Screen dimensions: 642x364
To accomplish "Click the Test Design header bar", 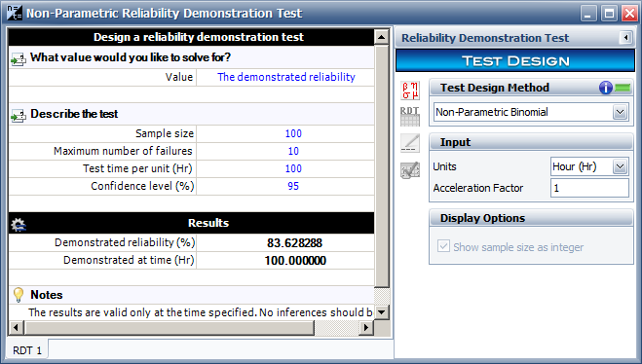I will (x=515, y=61).
